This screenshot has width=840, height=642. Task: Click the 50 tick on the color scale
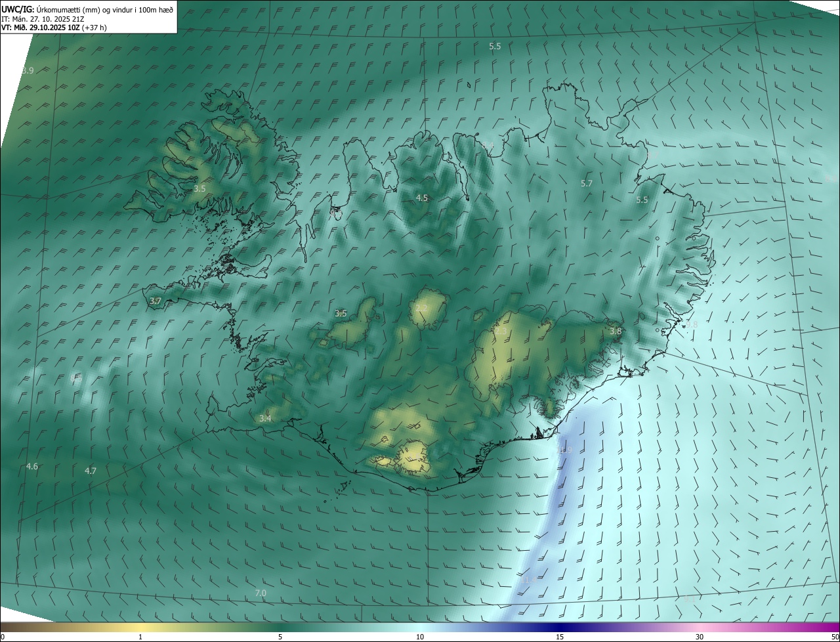pyautogui.click(x=835, y=637)
